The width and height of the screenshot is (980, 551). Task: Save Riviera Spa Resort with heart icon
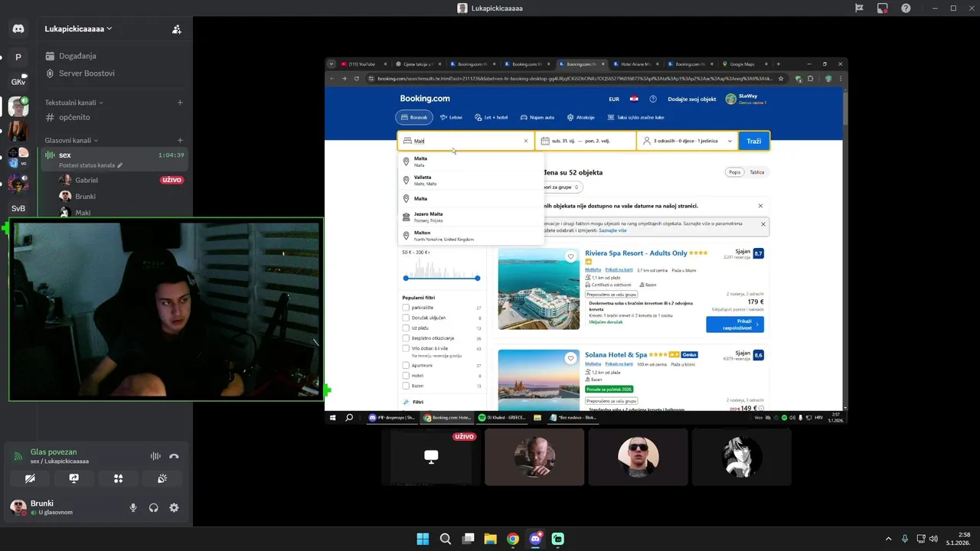[570, 256]
